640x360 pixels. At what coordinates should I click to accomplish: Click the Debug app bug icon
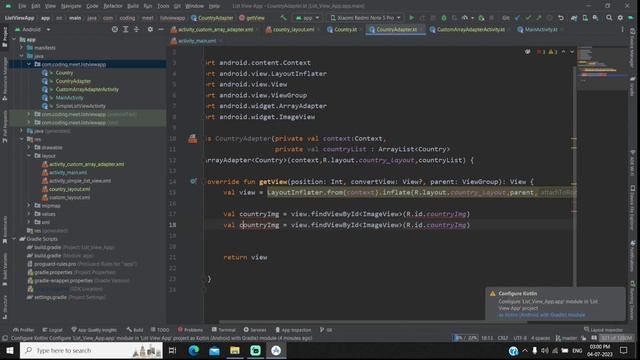[x=444, y=18]
